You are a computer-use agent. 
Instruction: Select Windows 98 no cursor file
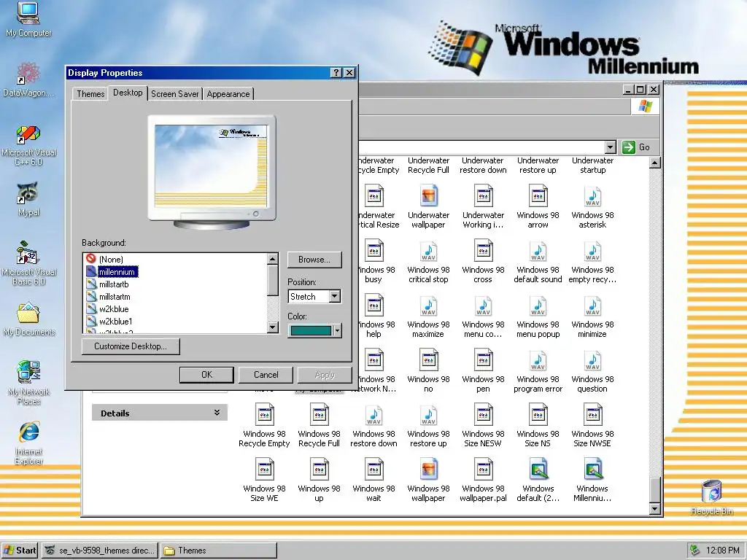point(428,371)
